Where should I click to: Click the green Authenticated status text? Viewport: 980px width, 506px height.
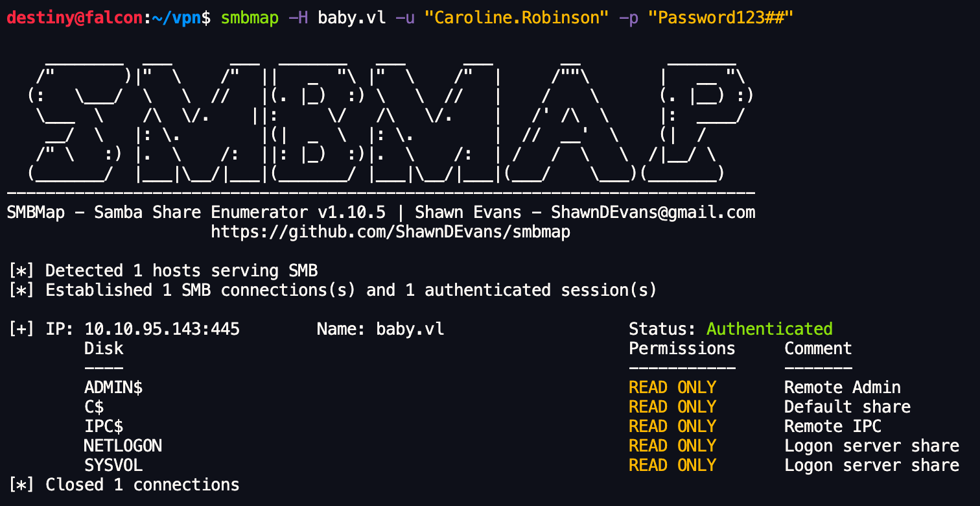(x=769, y=329)
